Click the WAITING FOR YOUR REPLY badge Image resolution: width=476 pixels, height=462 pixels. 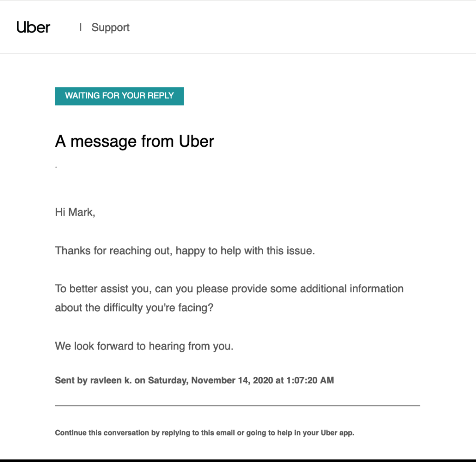(119, 96)
